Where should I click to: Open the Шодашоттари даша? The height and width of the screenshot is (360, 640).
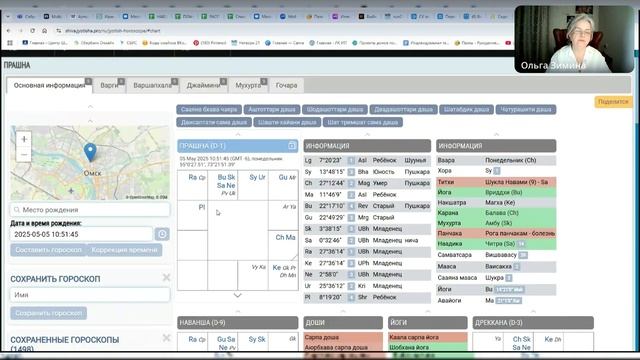[335, 109]
